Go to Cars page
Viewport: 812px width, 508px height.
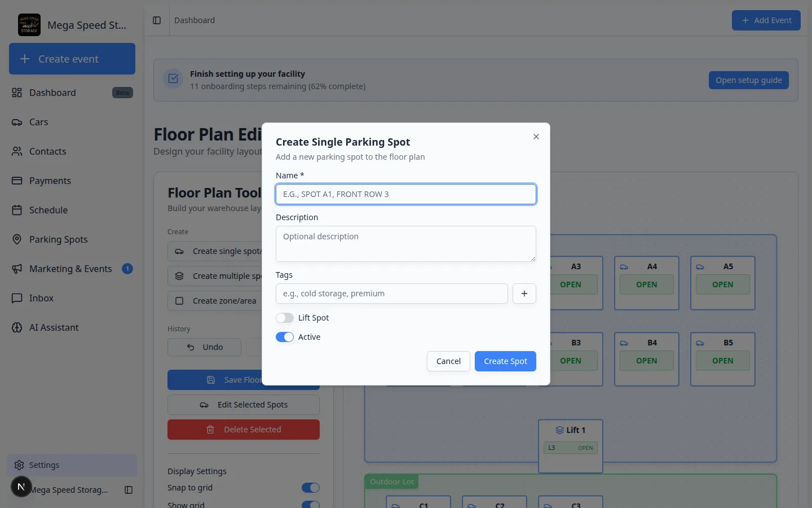(x=72, y=122)
